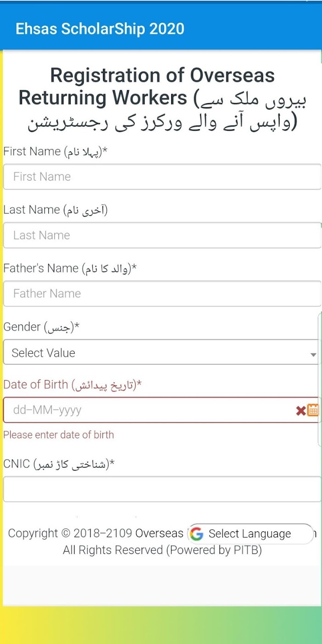Click the Google logo in language selector
The height and width of the screenshot is (644, 322).
(197, 534)
